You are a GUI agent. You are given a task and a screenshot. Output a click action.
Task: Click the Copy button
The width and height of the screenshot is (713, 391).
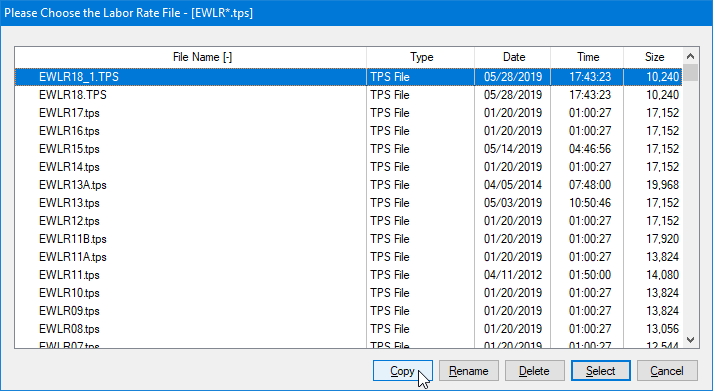(402, 371)
